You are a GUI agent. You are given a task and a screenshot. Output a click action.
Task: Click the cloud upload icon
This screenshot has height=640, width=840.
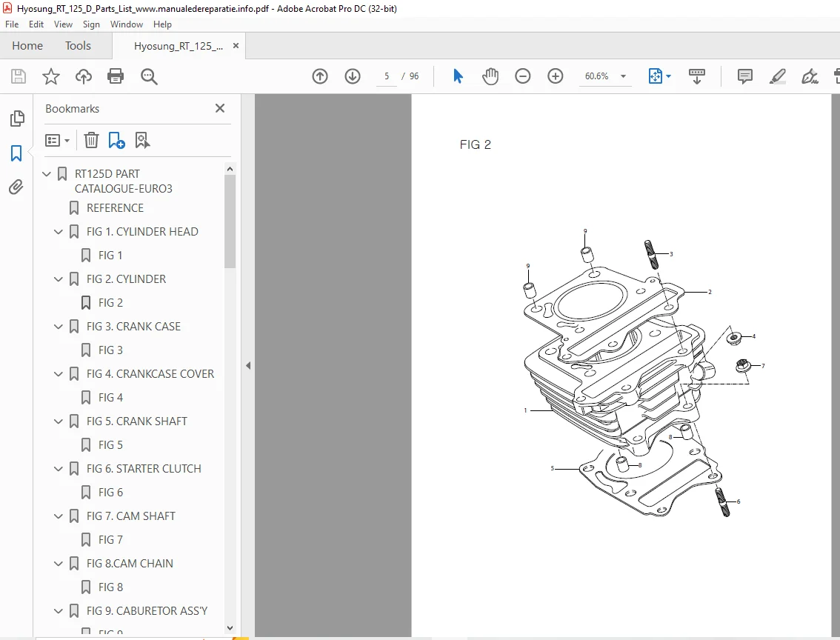tap(83, 76)
